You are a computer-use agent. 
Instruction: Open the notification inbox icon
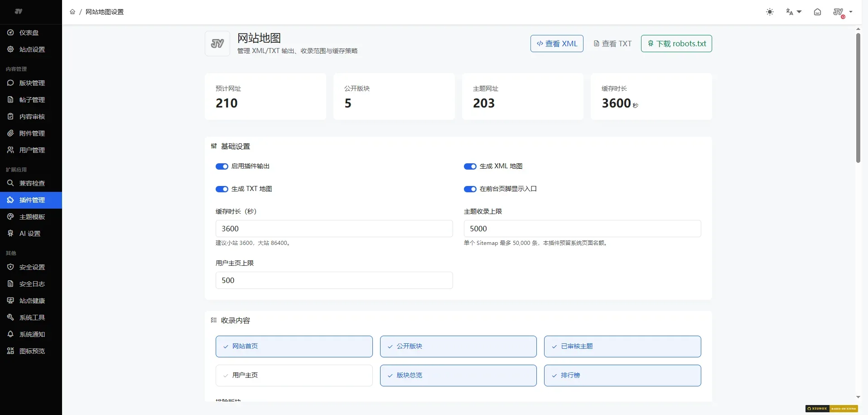[817, 12]
